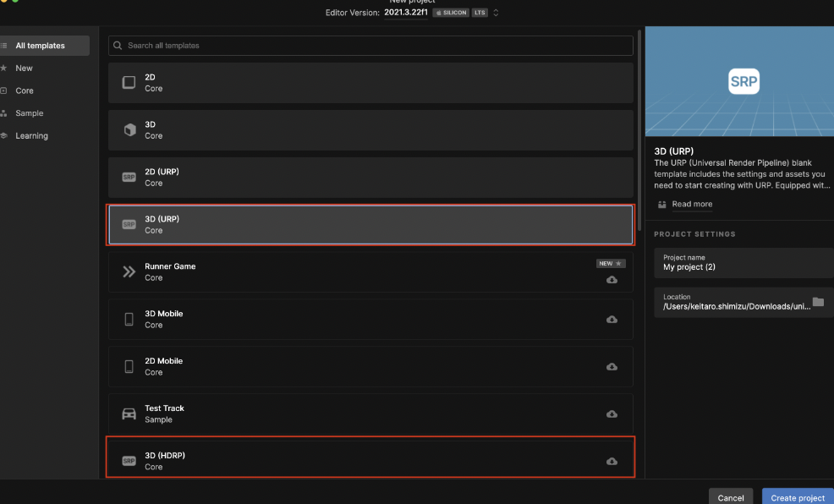Switch to the Sample templates category
This screenshot has height=504, width=834.
coord(29,112)
